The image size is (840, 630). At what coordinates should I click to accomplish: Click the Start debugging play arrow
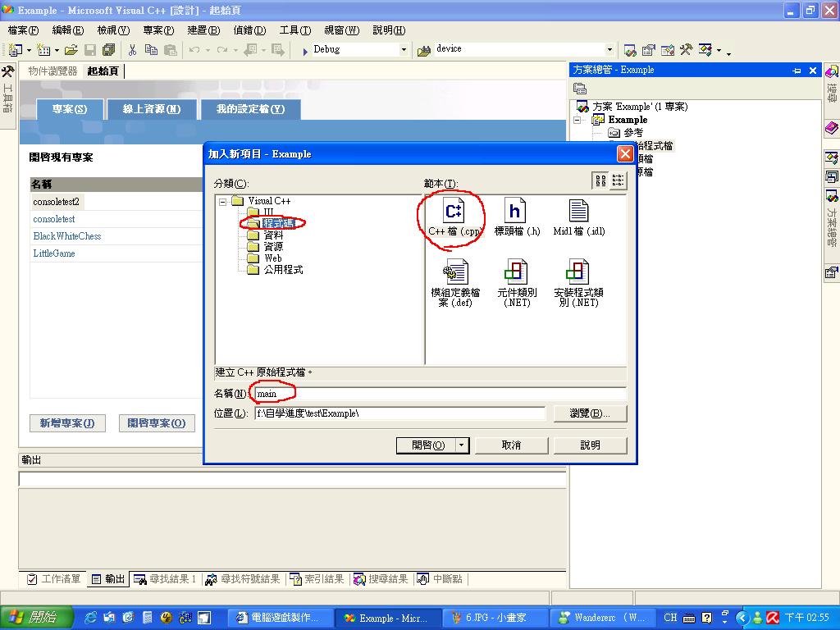[x=305, y=51]
